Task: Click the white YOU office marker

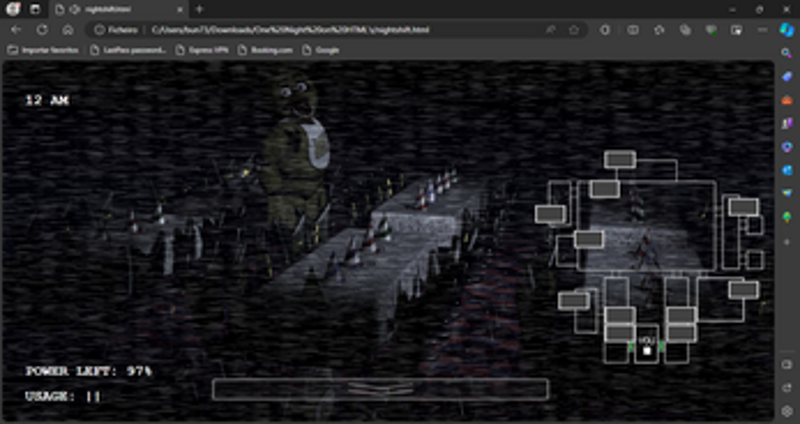Action: (x=647, y=350)
